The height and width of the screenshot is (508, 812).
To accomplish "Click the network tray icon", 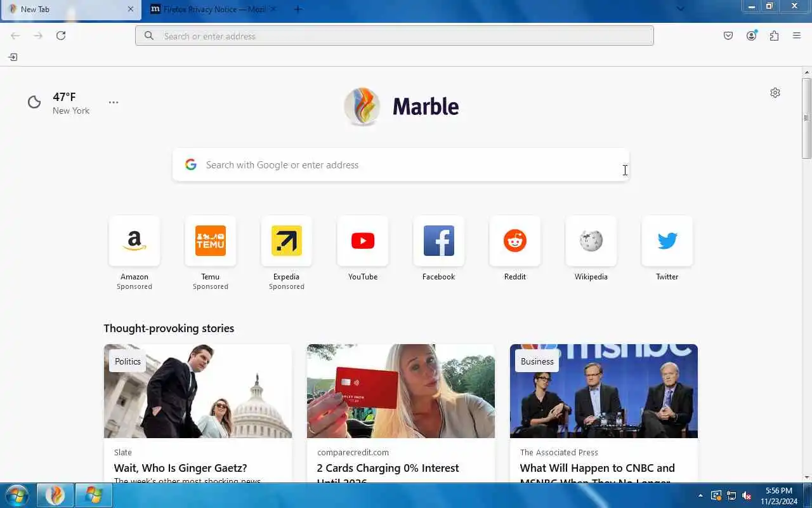I will click(x=731, y=495).
